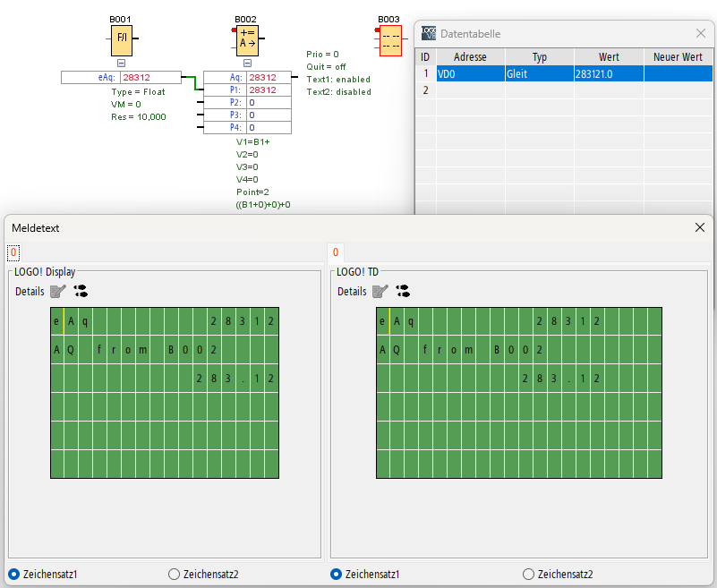This screenshot has width=717, height=588.
Task: Click the footsteps icon in LOGO! Display panel
Action: pos(81,291)
